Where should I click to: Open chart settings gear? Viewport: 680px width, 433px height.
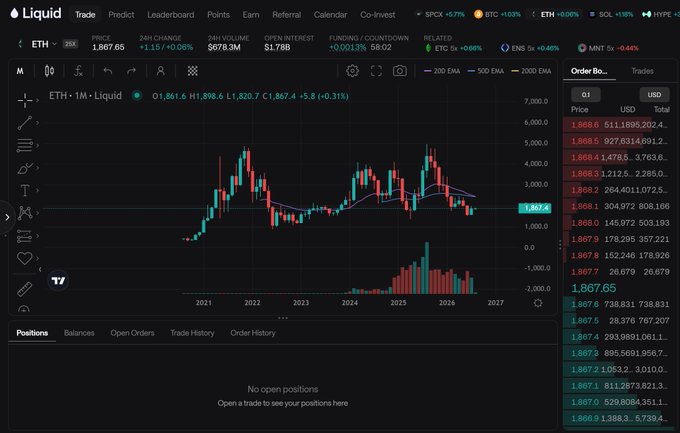352,71
